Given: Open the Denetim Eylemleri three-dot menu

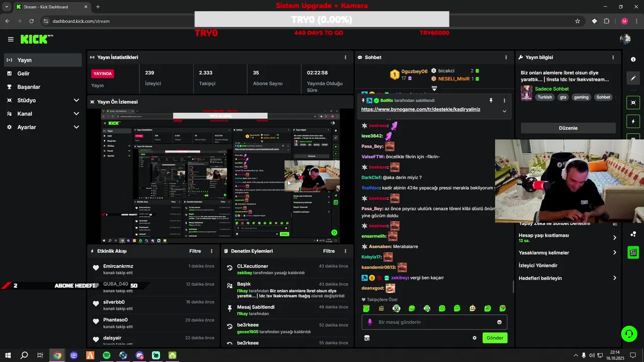Looking at the screenshot, I should 345,251.
